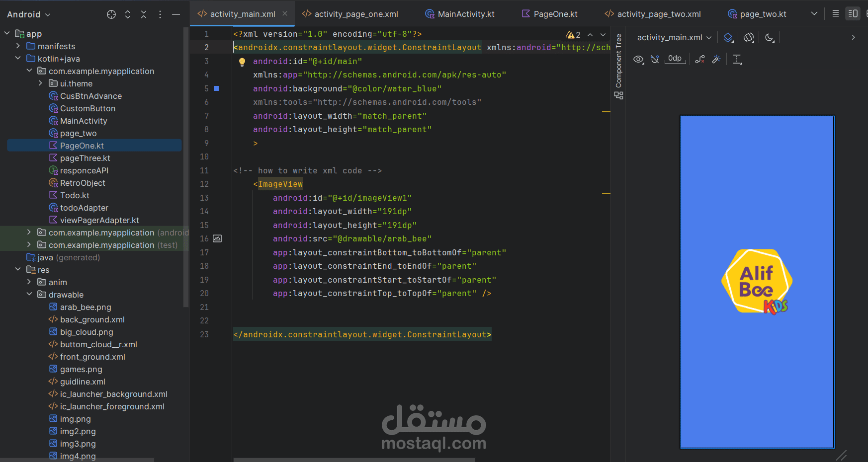Open the night mode selector

(x=770, y=38)
